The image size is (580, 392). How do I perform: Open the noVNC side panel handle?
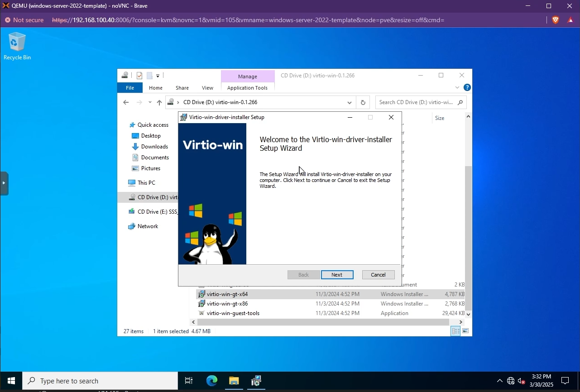5,183
